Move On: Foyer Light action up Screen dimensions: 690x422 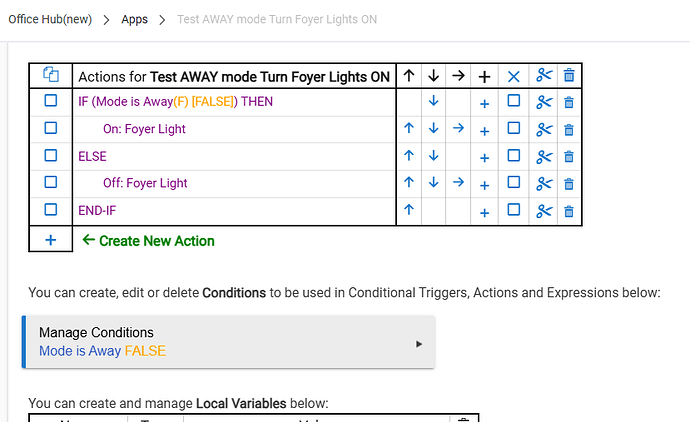click(409, 129)
